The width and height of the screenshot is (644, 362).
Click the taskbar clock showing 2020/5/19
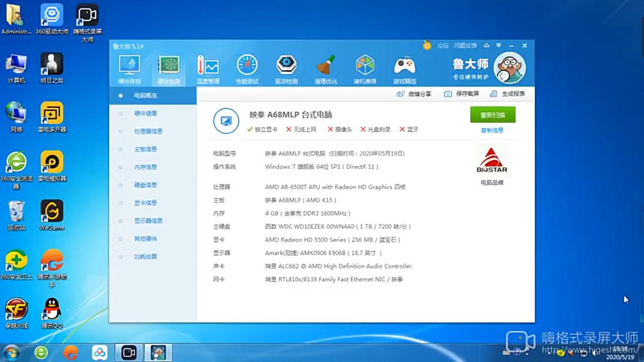[x=620, y=352]
